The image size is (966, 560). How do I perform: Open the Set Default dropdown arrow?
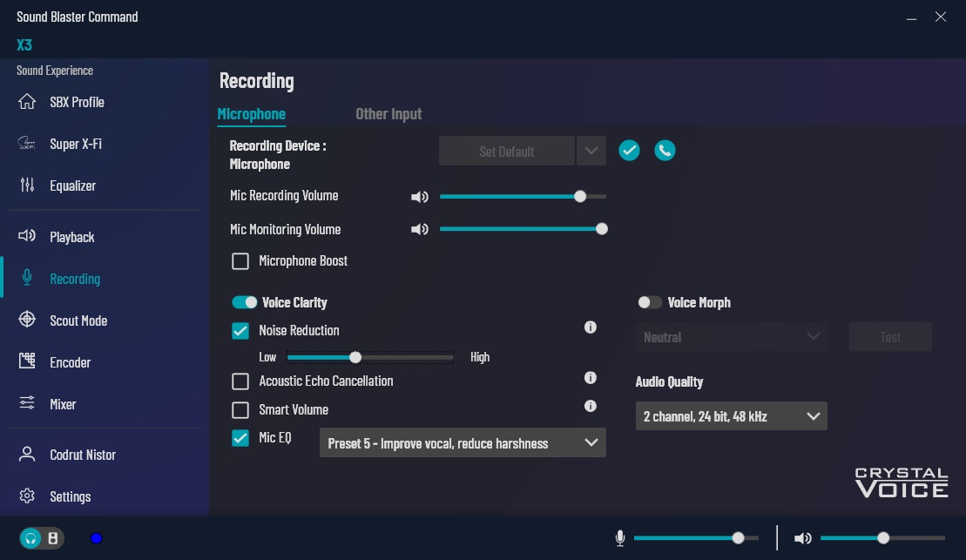tap(591, 151)
